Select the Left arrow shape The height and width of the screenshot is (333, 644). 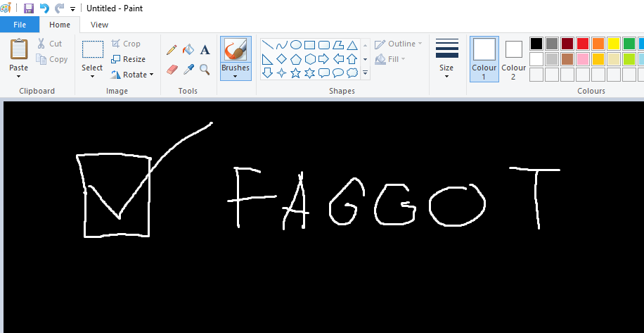click(x=338, y=59)
